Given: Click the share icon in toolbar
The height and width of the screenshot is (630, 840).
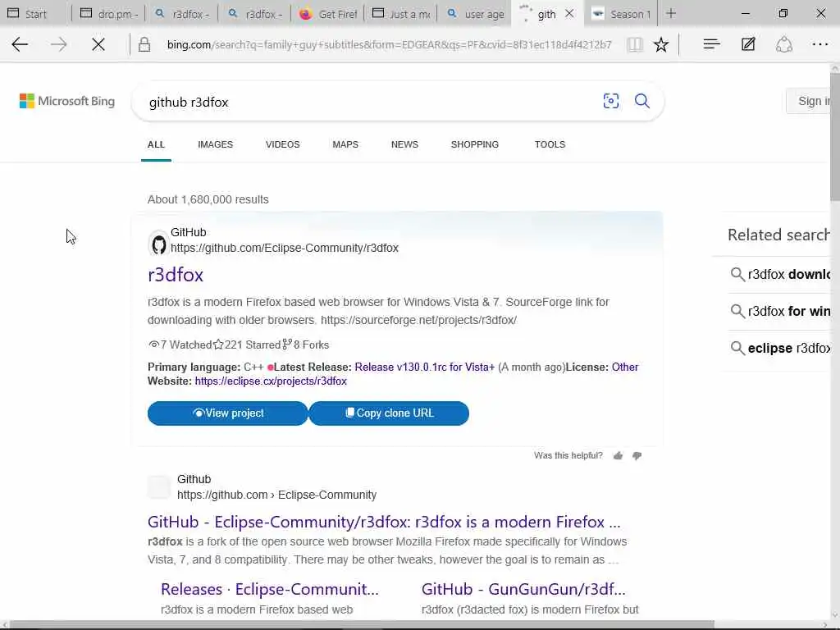Looking at the screenshot, I should [783, 44].
